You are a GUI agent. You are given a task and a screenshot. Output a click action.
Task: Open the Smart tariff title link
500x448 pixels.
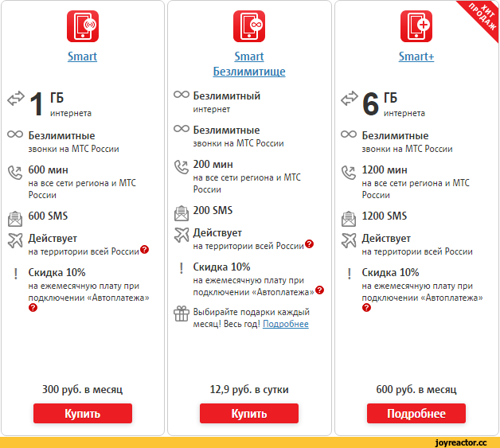[x=82, y=56]
